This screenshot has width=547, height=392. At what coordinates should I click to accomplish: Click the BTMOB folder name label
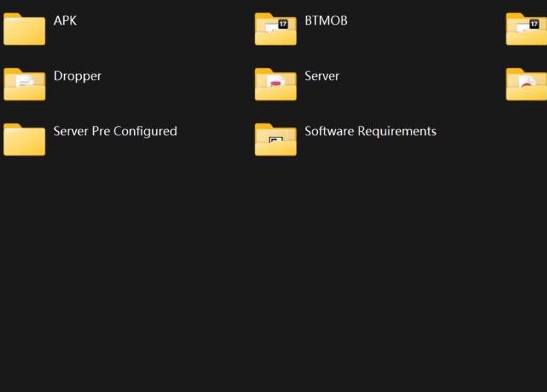326,21
